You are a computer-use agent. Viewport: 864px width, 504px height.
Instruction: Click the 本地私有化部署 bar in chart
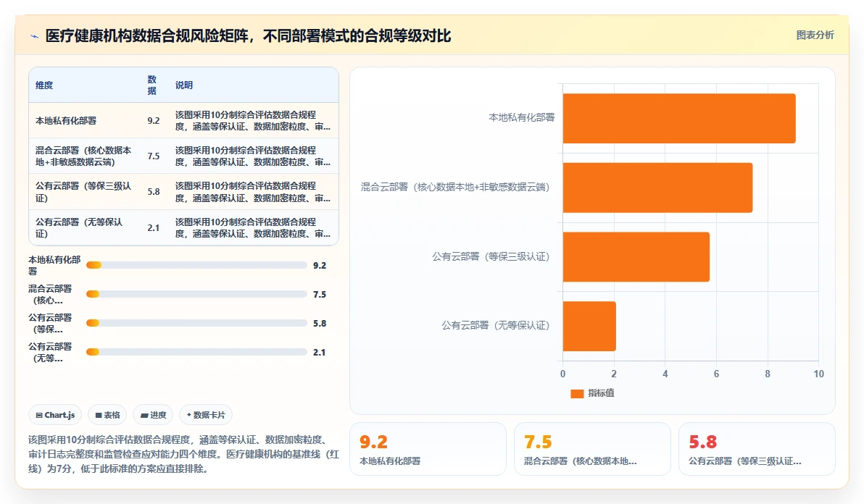pyautogui.click(x=679, y=118)
